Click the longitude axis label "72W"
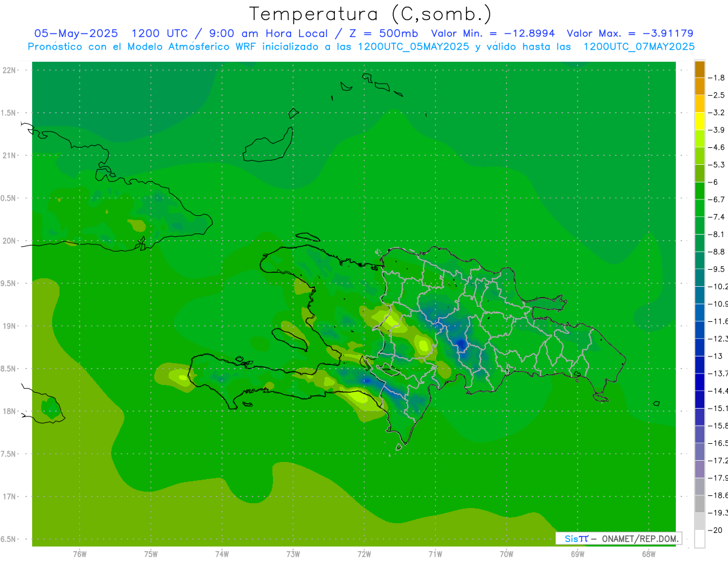This screenshot has height=562, width=728. click(x=364, y=554)
